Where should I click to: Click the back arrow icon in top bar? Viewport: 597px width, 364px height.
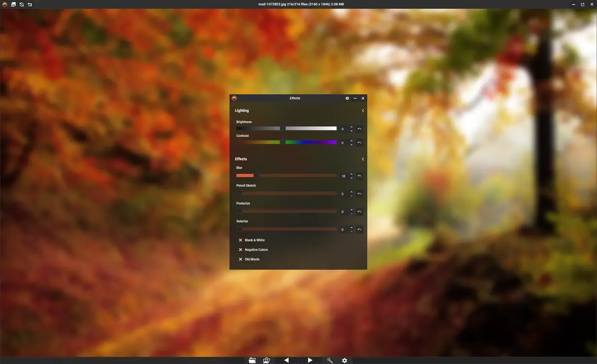click(29, 4)
